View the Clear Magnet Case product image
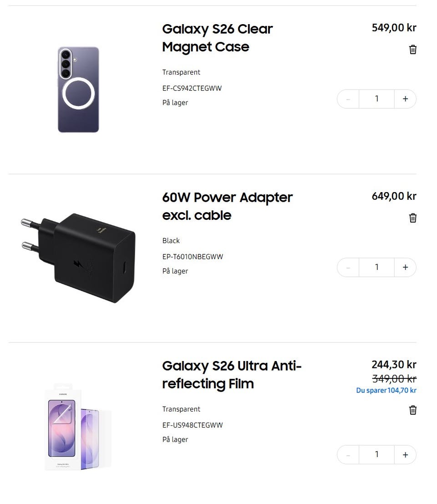The image size is (437, 504). coord(78,90)
